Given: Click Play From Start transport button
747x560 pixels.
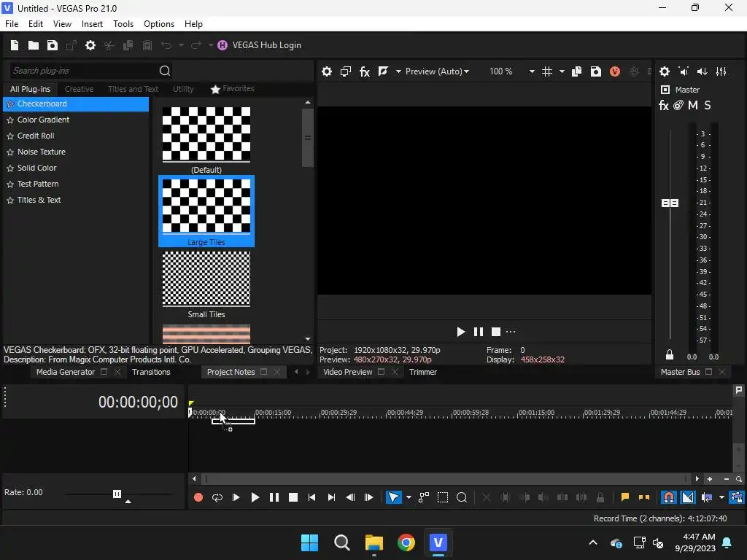Looking at the screenshot, I should (x=236, y=497).
